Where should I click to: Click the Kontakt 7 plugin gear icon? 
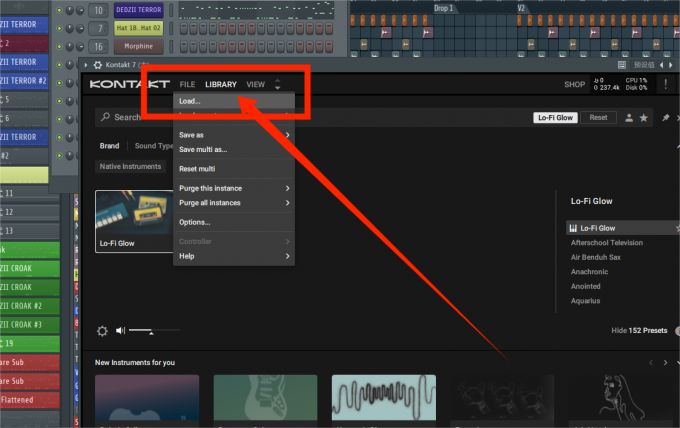(x=98, y=65)
